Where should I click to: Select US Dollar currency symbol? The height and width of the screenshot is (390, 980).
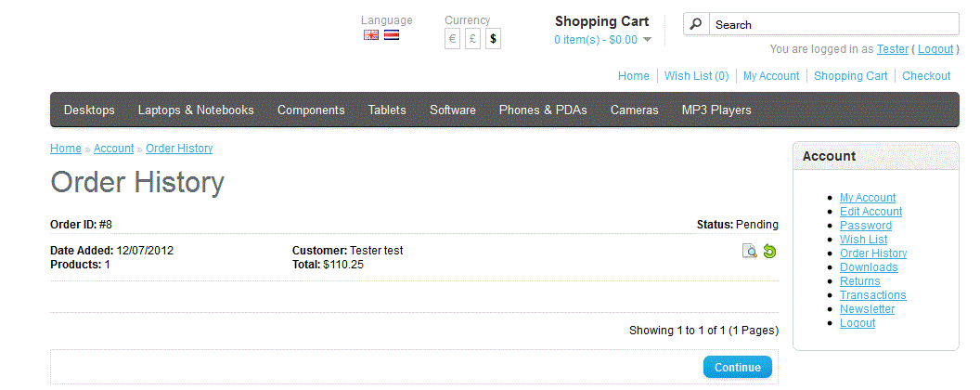(493, 39)
